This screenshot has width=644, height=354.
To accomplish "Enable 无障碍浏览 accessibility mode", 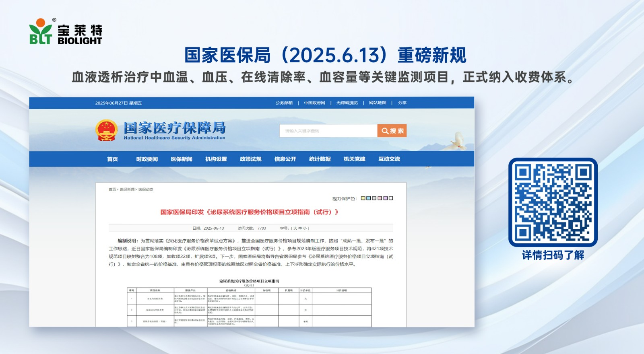I will click(347, 103).
